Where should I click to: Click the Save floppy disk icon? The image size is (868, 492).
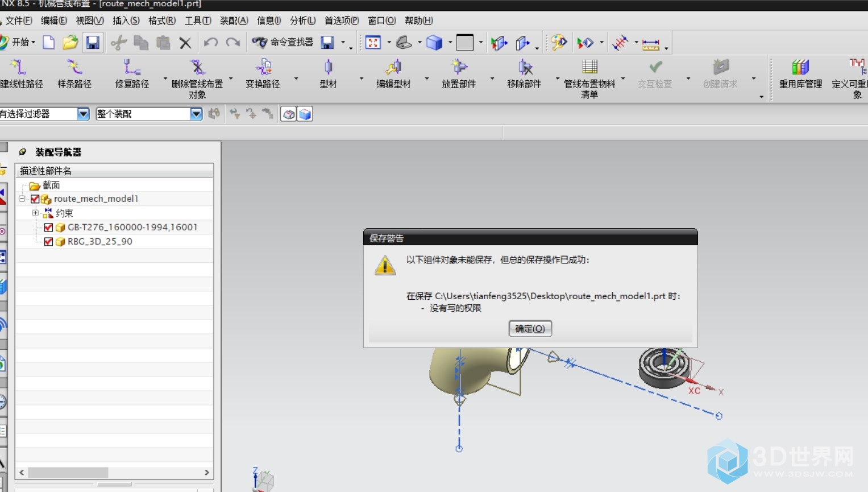(93, 43)
